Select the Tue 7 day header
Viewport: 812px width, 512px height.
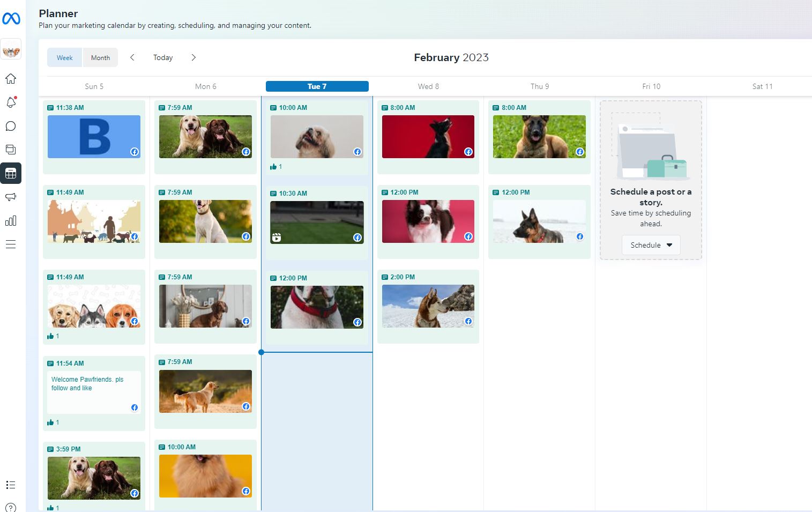tap(317, 86)
